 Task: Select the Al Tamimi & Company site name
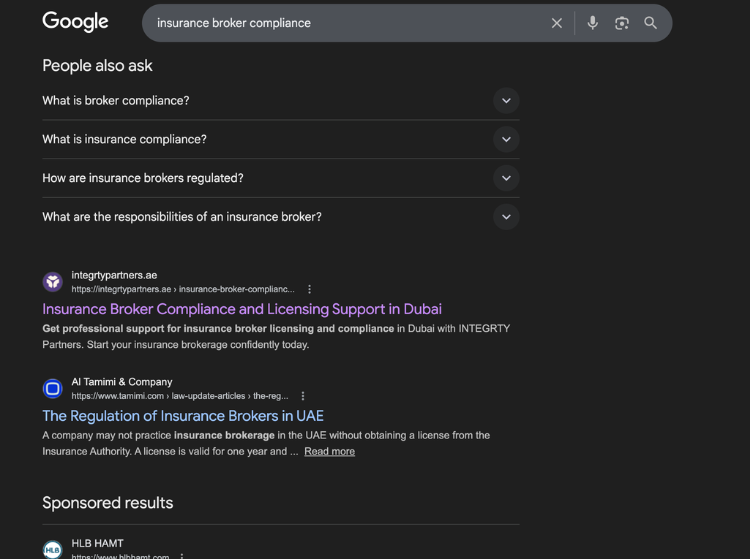pyautogui.click(x=121, y=382)
